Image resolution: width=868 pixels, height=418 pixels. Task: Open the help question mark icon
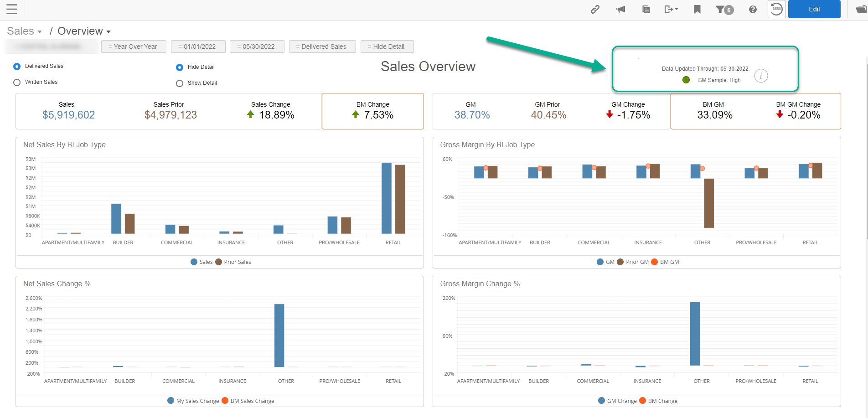coord(753,9)
